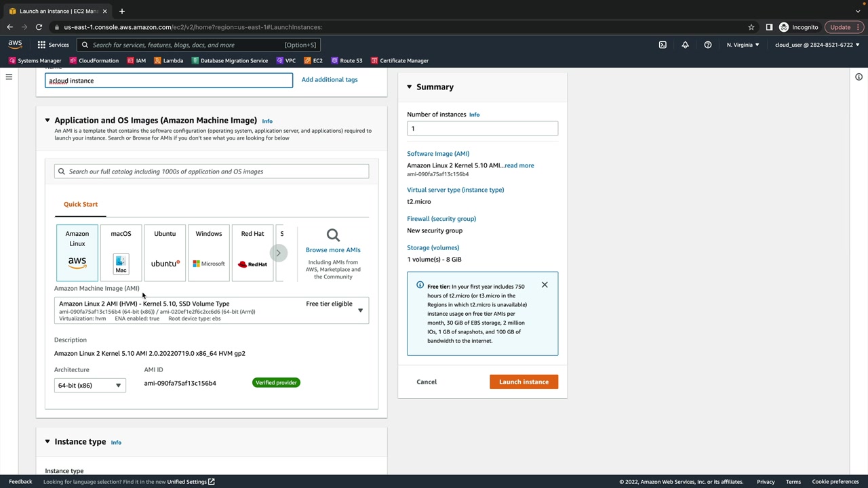Click Add additional tags link

point(330,80)
